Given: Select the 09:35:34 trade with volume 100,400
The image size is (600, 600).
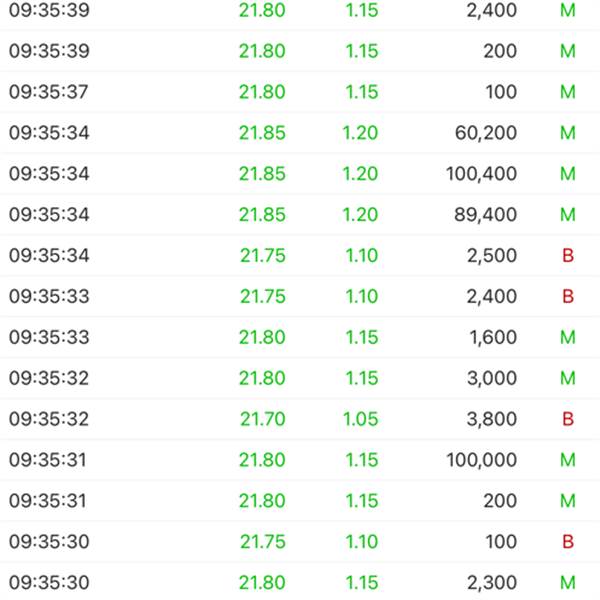Looking at the screenshot, I should [300, 174].
